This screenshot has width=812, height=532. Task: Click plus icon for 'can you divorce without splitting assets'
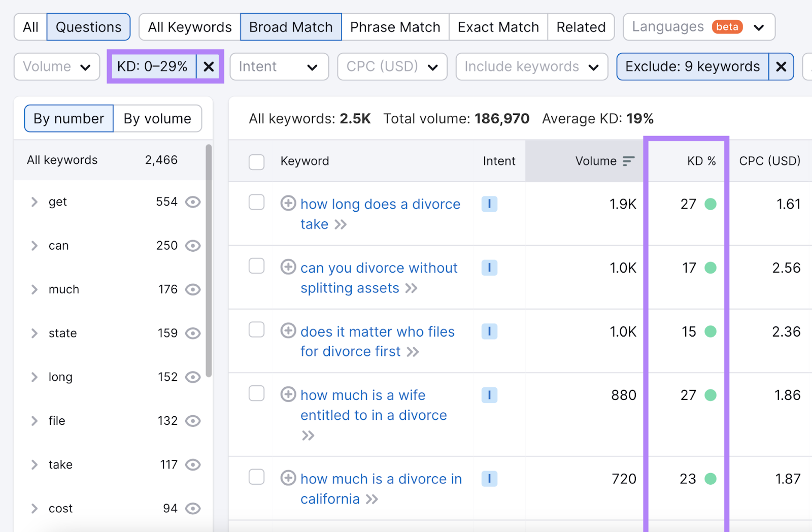click(288, 267)
